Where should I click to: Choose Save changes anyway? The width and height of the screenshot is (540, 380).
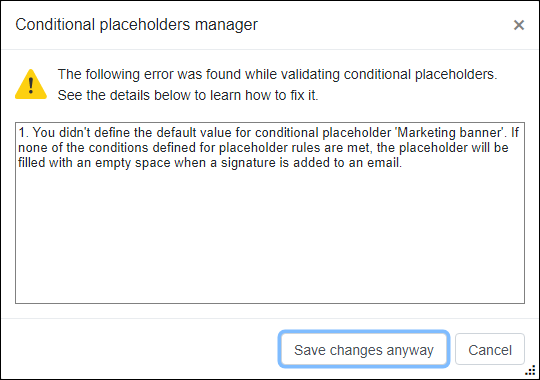click(364, 350)
